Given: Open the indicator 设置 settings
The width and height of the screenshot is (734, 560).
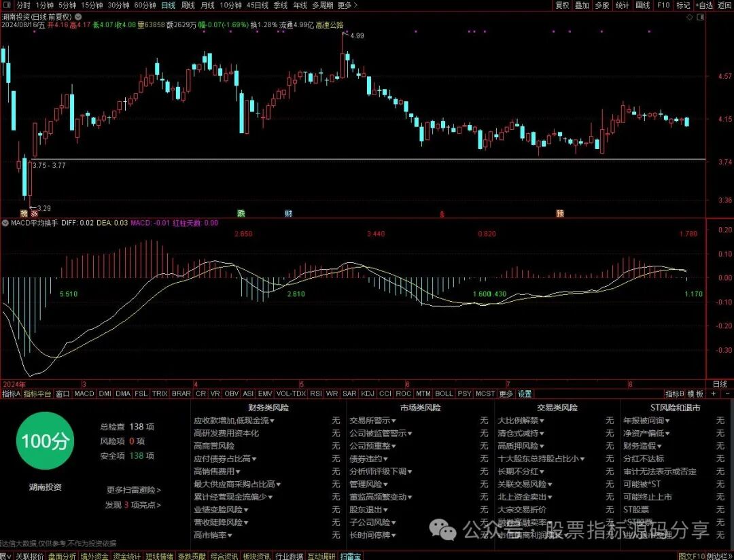Looking at the screenshot, I should click(x=525, y=393).
